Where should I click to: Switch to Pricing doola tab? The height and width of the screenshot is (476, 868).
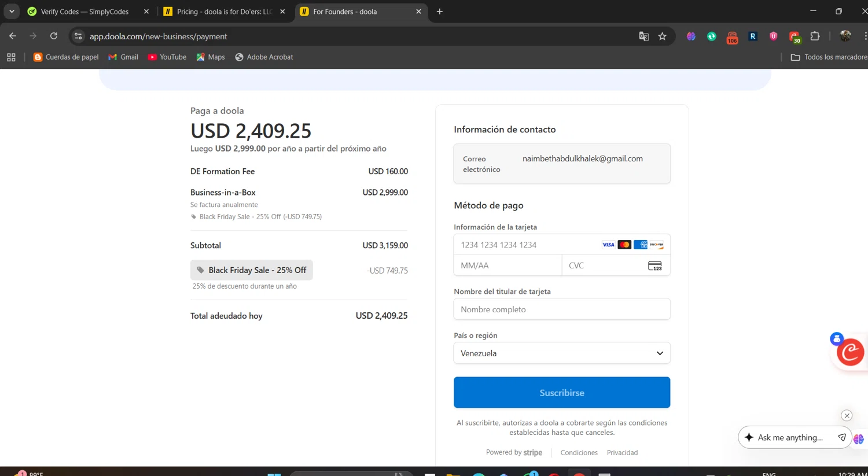click(218, 12)
